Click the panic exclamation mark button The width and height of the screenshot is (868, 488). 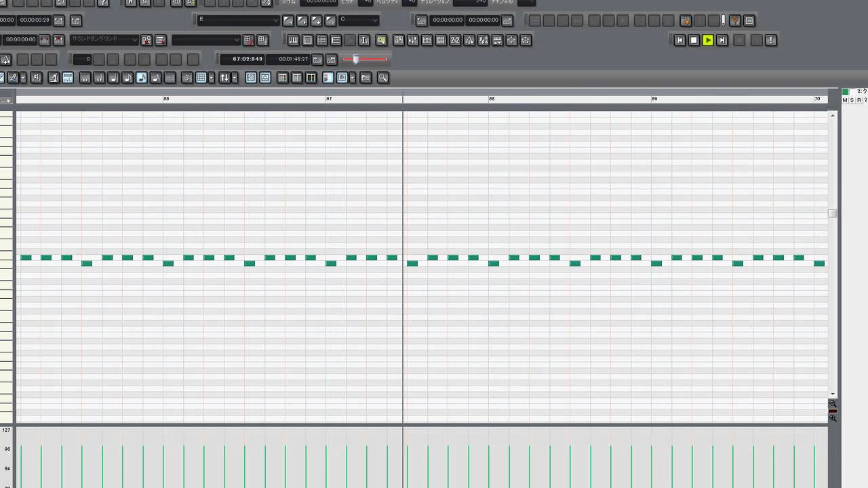[770, 40]
